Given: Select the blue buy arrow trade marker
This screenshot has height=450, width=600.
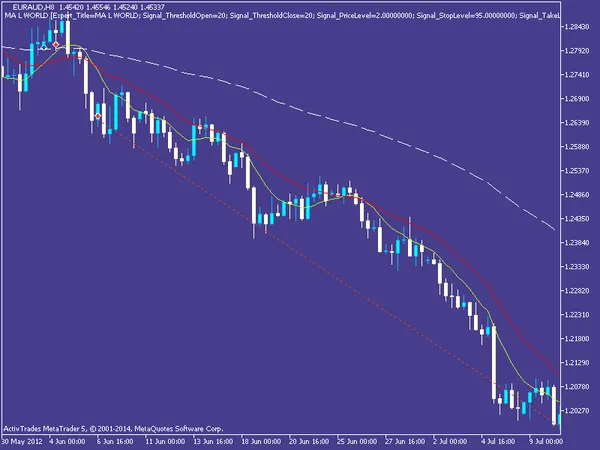Looking at the screenshot, I should (x=44, y=47).
